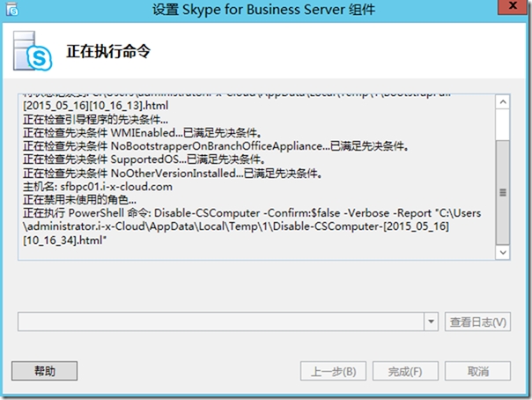Open the log file dropdown arrow
The height and width of the screenshot is (400, 532).
click(431, 322)
